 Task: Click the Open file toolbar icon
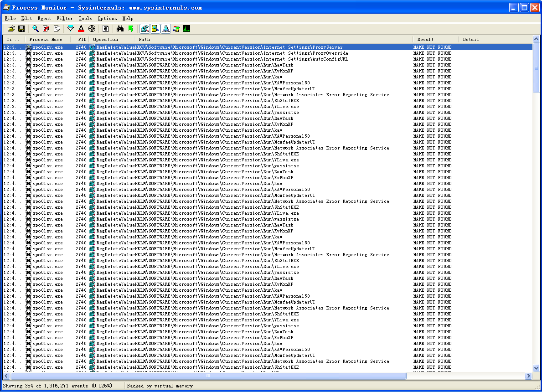(11, 29)
